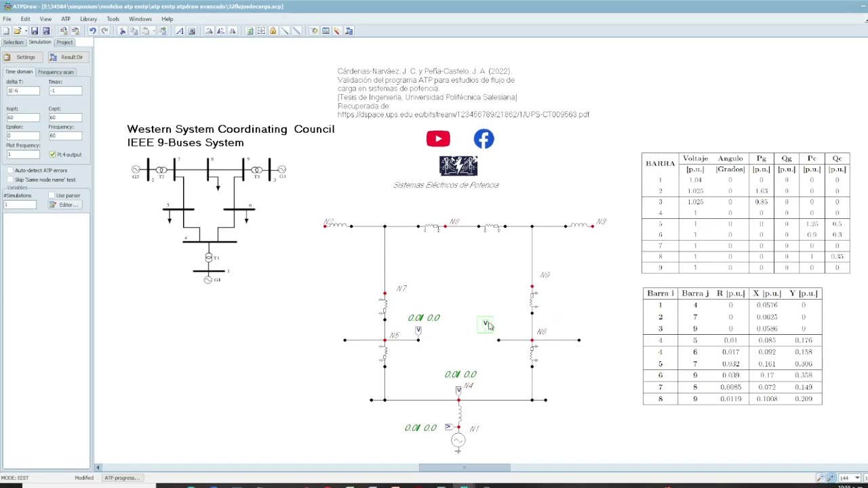Rotate object with third rotate icon
868x488 pixels.
[233, 30]
